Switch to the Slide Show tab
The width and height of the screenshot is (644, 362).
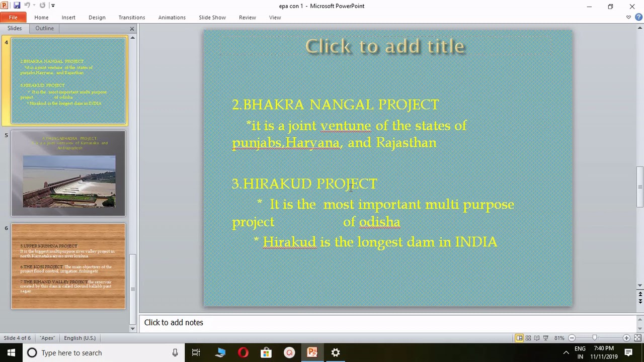pyautogui.click(x=212, y=18)
